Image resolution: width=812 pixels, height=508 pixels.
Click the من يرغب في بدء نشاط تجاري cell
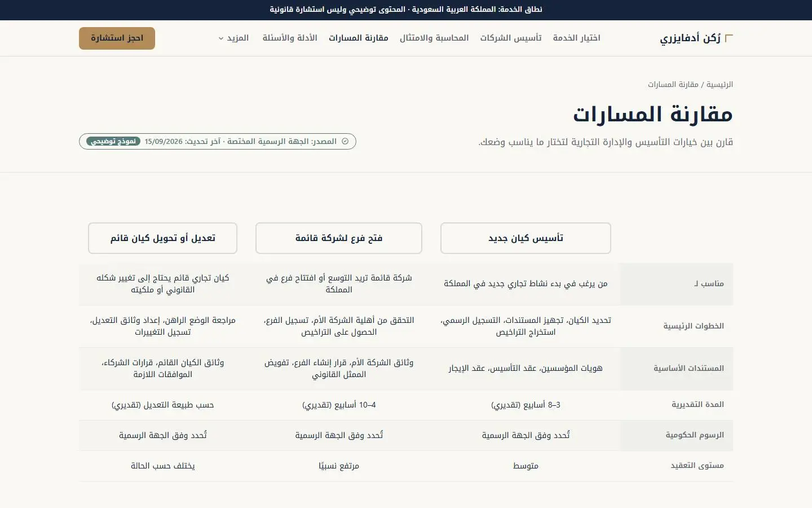pos(526,284)
